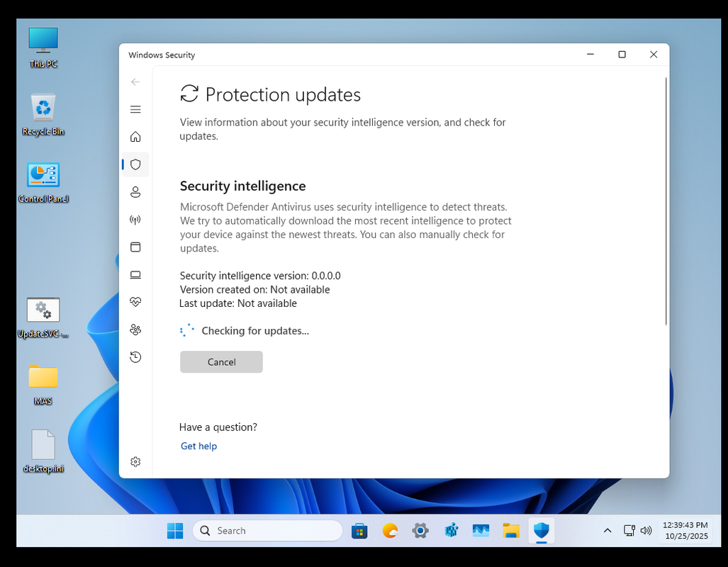Screen dimensions: 728x567
Task: Open Account protection person icon
Action: (135, 192)
